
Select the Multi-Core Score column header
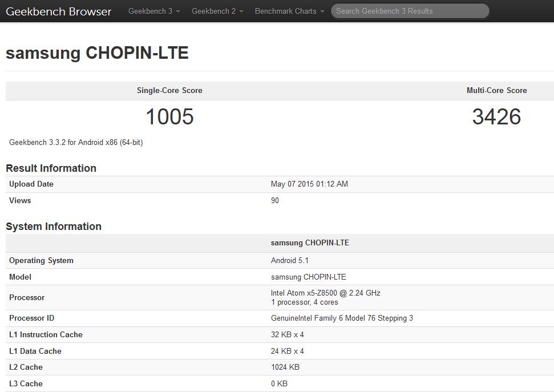click(x=496, y=91)
